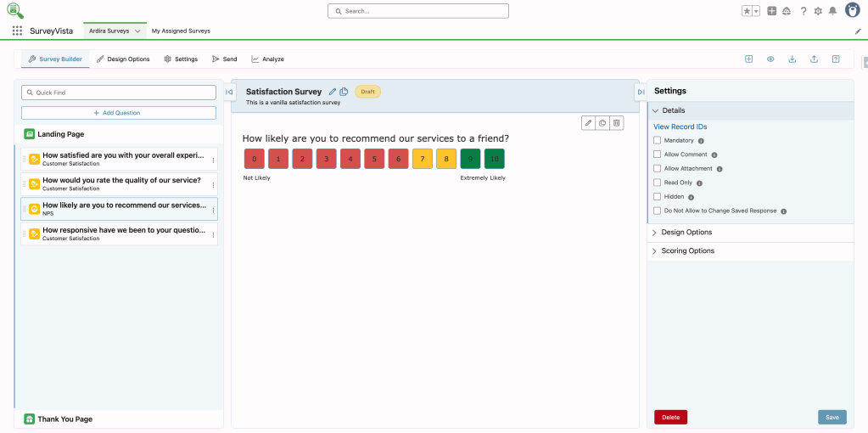Screen dimensions: 868x433
Task: Click the upload icon in survey toolbar
Action: tap(815, 59)
